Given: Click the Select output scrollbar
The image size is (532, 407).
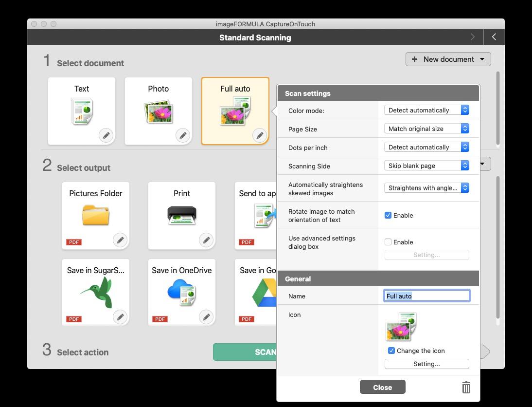Looking at the screenshot, I should [x=498, y=248].
